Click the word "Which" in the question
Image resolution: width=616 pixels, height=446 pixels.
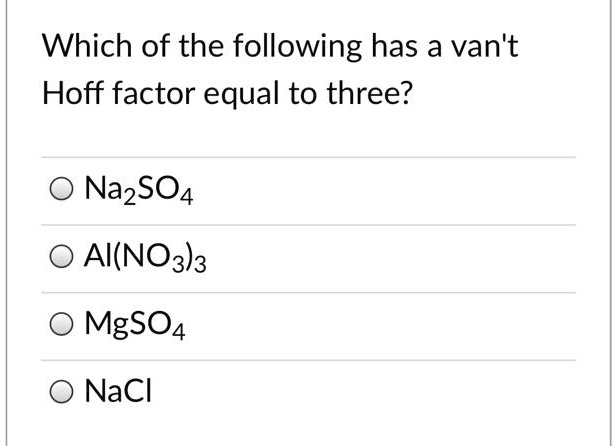click(x=78, y=46)
